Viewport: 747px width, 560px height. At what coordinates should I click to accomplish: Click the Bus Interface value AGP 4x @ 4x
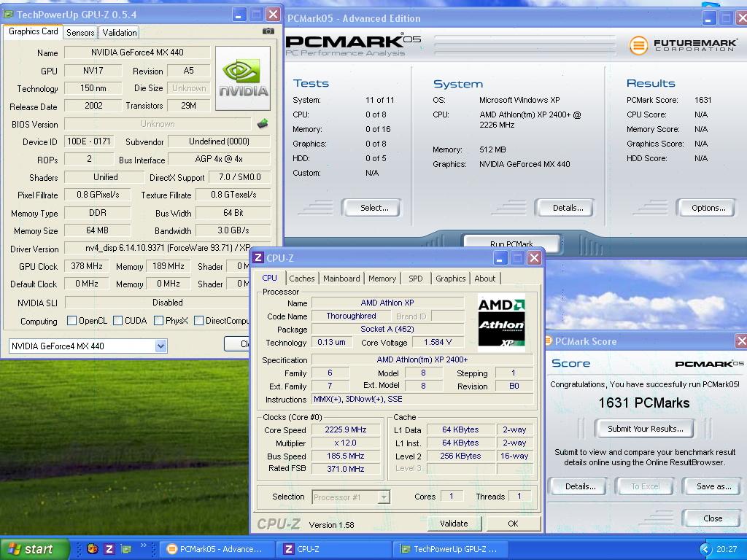pos(219,159)
